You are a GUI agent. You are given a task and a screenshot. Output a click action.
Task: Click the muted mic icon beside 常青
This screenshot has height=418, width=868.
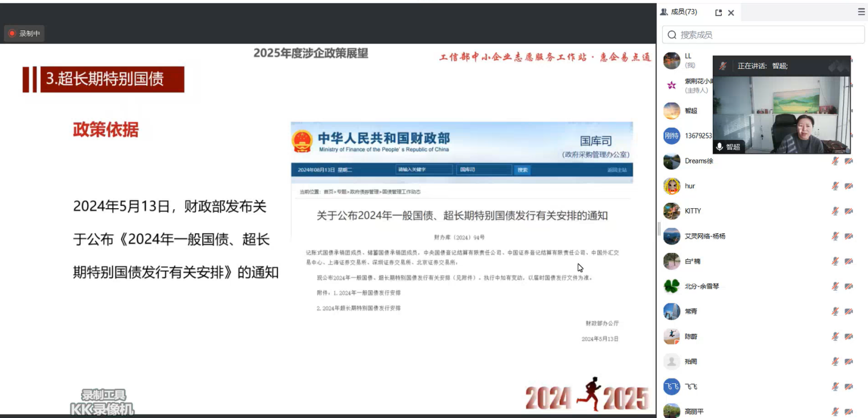pyautogui.click(x=835, y=311)
